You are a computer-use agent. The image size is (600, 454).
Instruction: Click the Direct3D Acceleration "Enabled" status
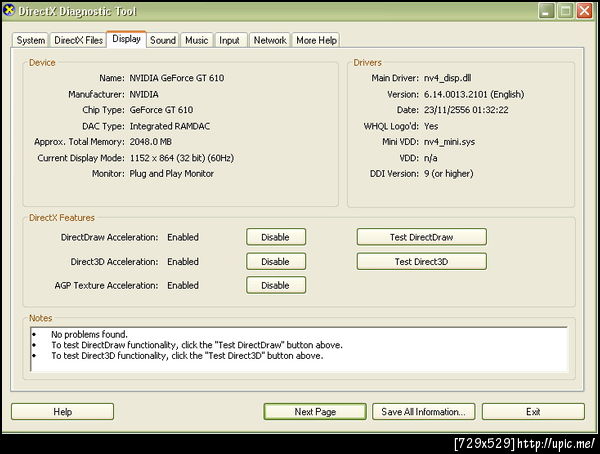(x=183, y=261)
